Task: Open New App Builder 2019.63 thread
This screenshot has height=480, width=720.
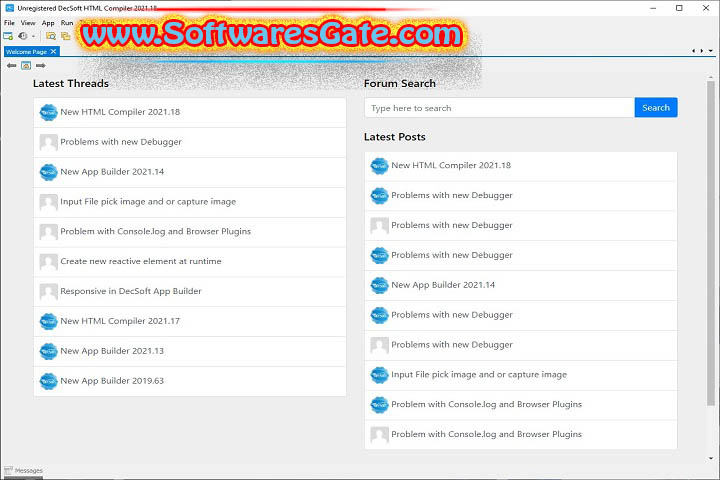Action: tap(190, 381)
